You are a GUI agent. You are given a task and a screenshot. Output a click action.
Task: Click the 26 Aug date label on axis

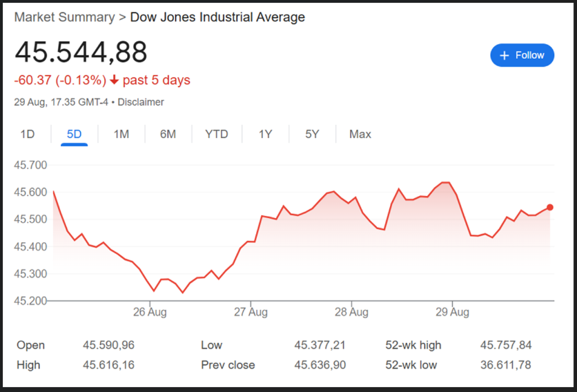pos(150,312)
